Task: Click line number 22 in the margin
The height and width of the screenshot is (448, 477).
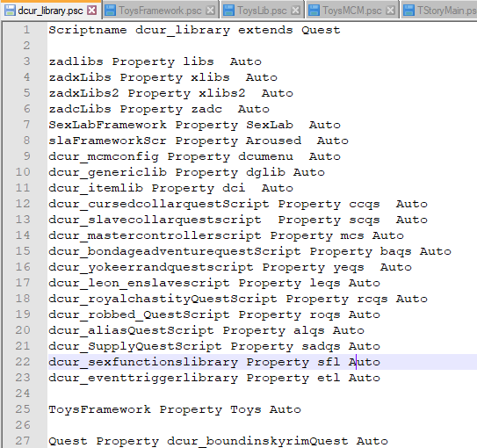Action: pos(23,362)
